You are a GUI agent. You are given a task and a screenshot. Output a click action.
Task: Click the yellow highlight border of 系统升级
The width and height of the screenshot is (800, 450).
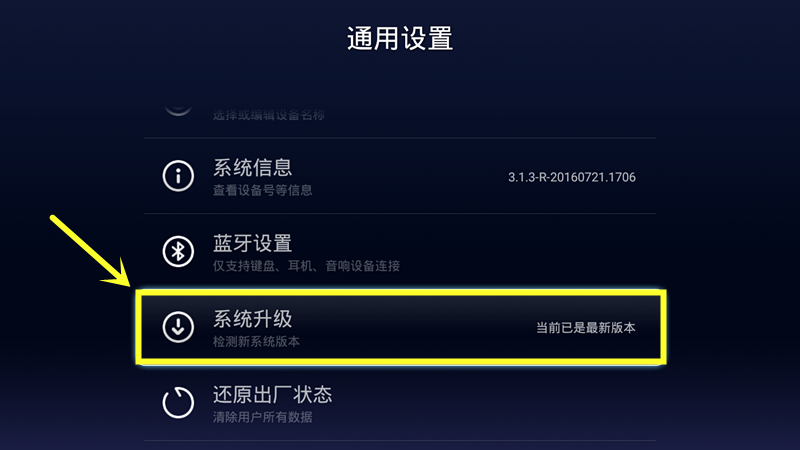[401, 293]
